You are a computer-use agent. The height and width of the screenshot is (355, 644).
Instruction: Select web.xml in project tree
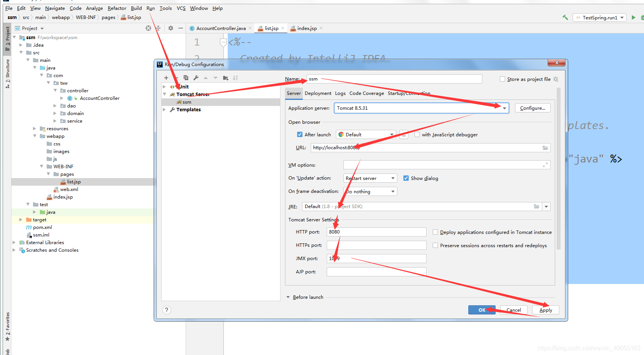(x=69, y=189)
